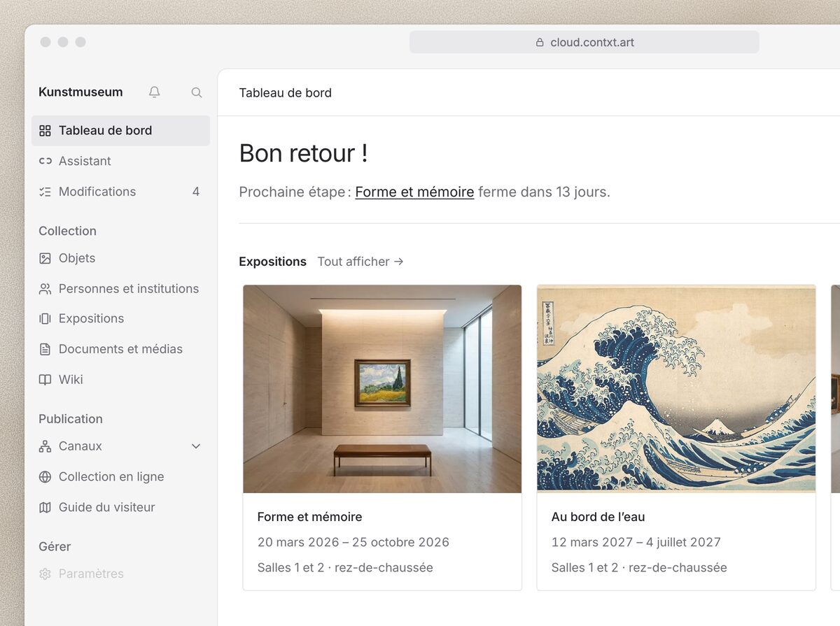
Task: Click Tout afficher link for Expositions
Action: 360,262
